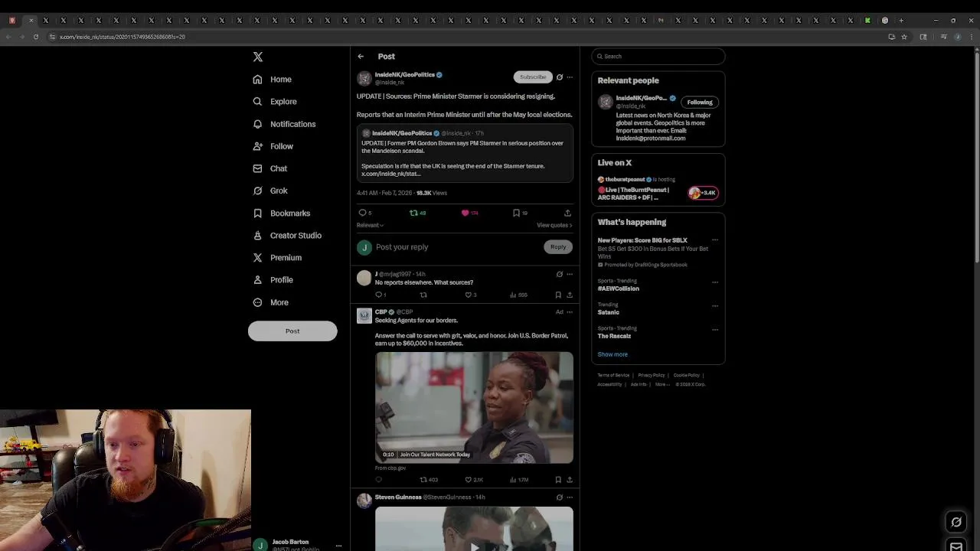Click the Search input field

[658, 56]
